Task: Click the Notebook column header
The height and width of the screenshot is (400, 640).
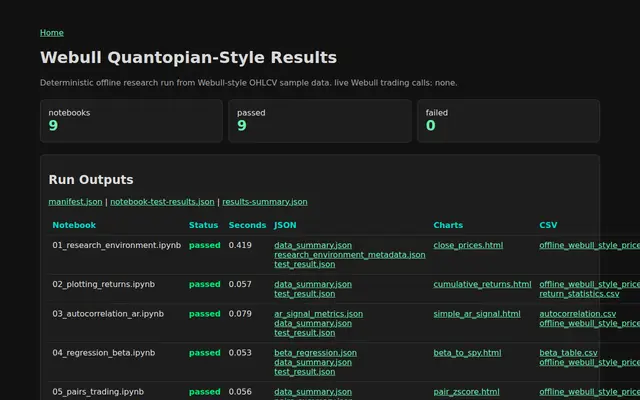Action: pyautogui.click(x=74, y=225)
